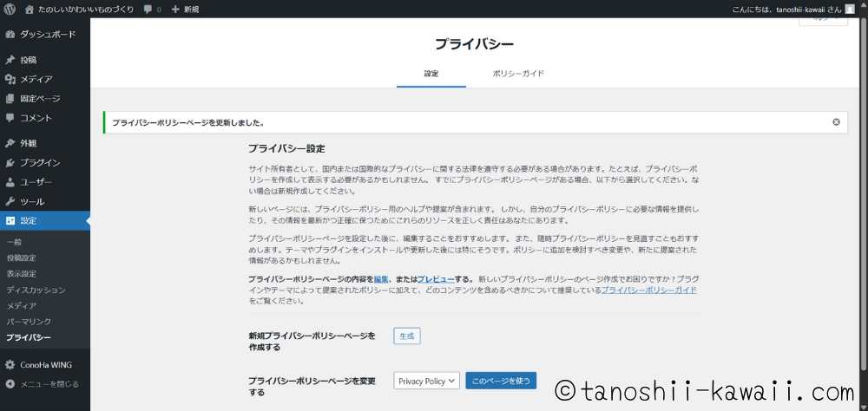Click the 設定 sliders icon
This screenshot has height=411, width=868.
[x=10, y=221]
